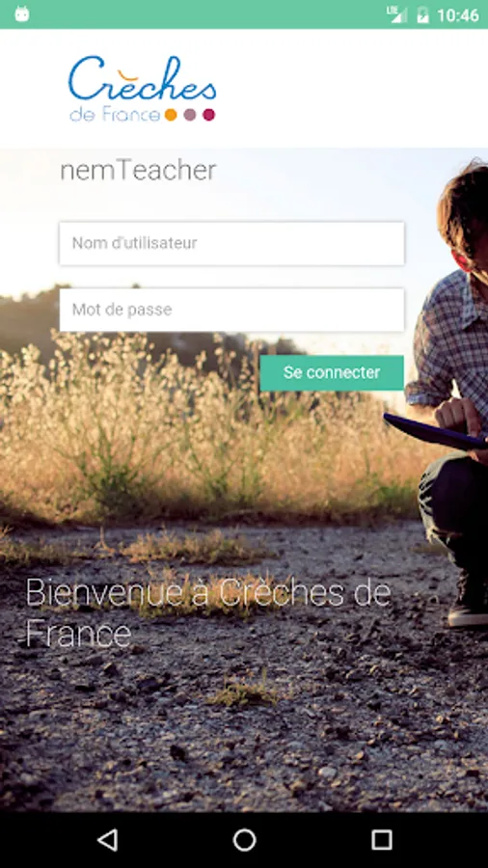Image resolution: width=488 pixels, height=868 pixels.
Task: Tap the nemTeacher title text
Action: pyautogui.click(x=138, y=171)
